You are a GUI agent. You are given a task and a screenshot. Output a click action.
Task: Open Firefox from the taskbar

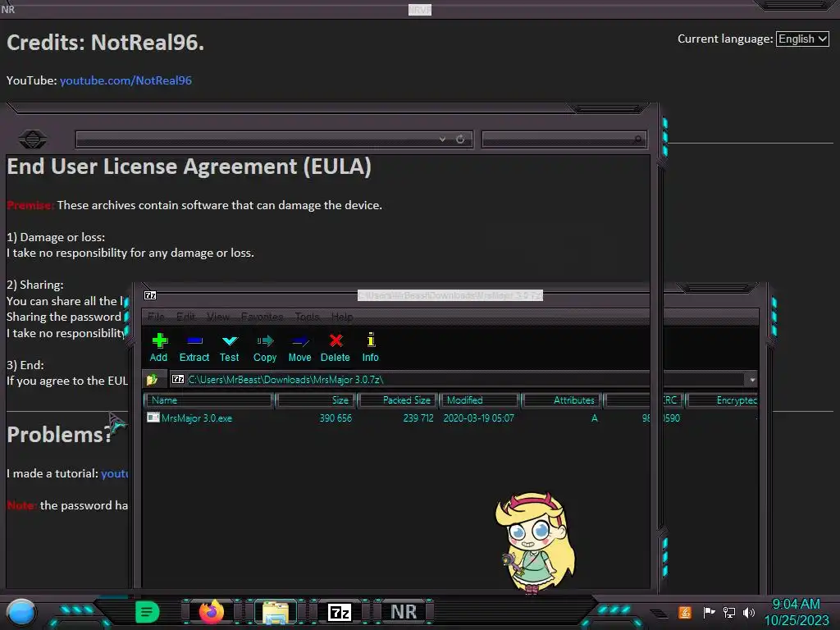(x=212, y=612)
